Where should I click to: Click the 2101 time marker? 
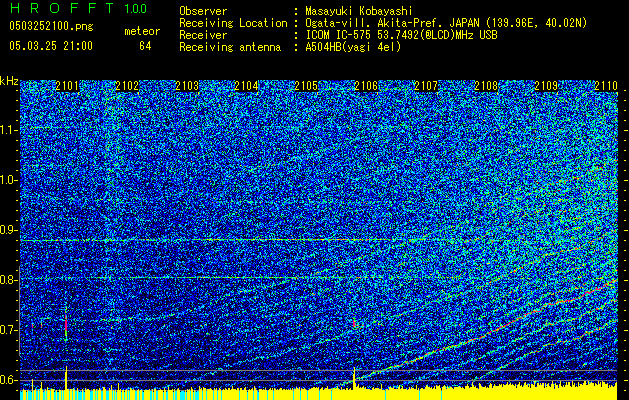click(67, 86)
